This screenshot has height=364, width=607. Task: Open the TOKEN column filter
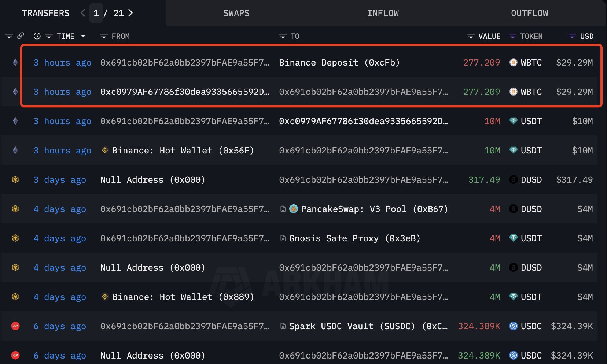512,36
